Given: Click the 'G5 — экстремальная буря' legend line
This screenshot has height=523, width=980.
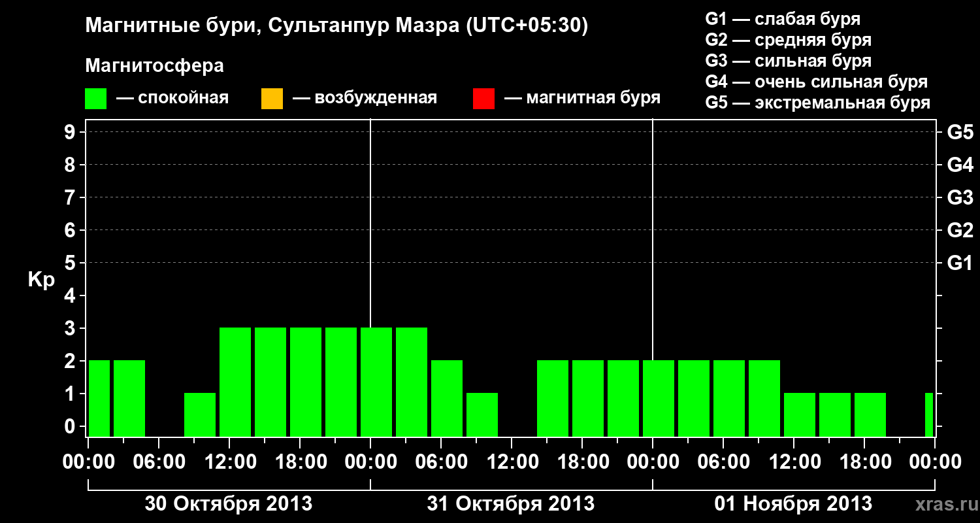Looking at the screenshot, I should click(818, 103).
